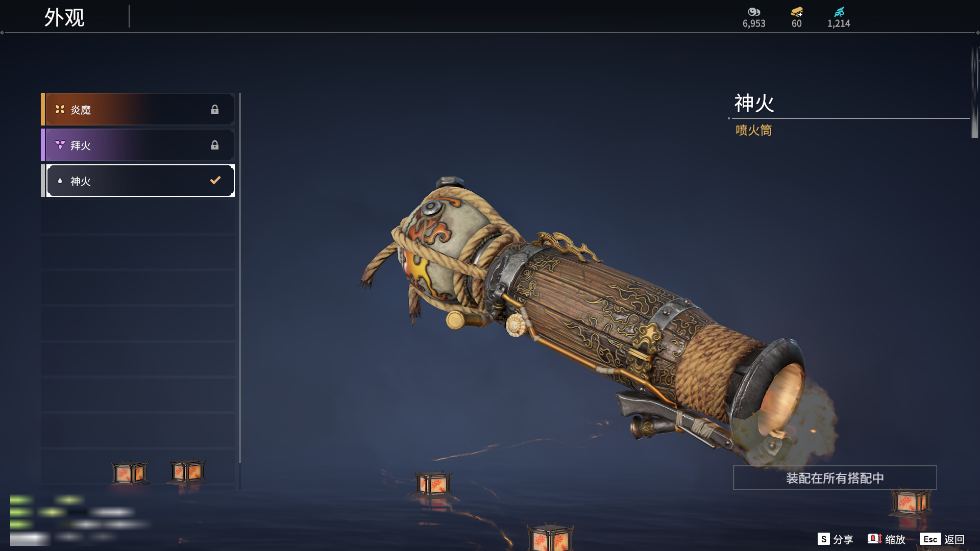Click the teal feather currency icon
The height and width of the screenshot is (551, 980).
pyautogui.click(x=839, y=12)
